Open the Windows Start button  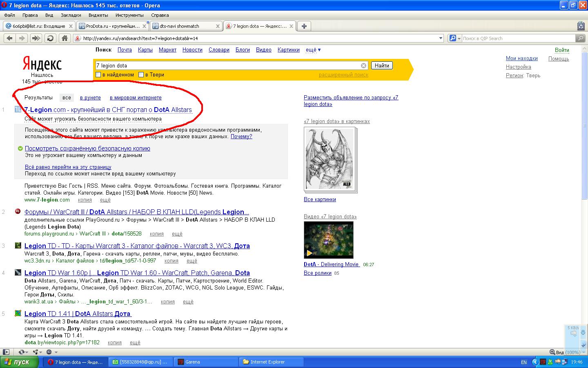tap(20, 362)
